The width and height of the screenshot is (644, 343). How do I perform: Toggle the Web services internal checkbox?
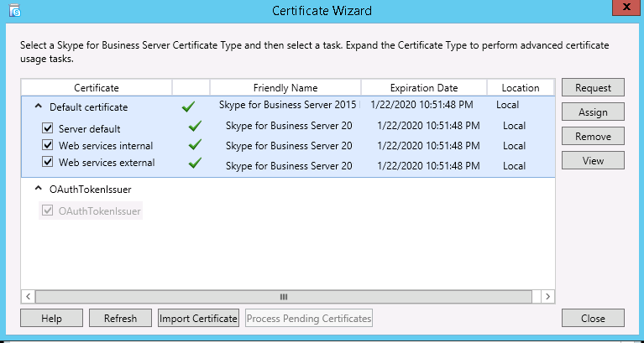pyautogui.click(x=48, y=145)
